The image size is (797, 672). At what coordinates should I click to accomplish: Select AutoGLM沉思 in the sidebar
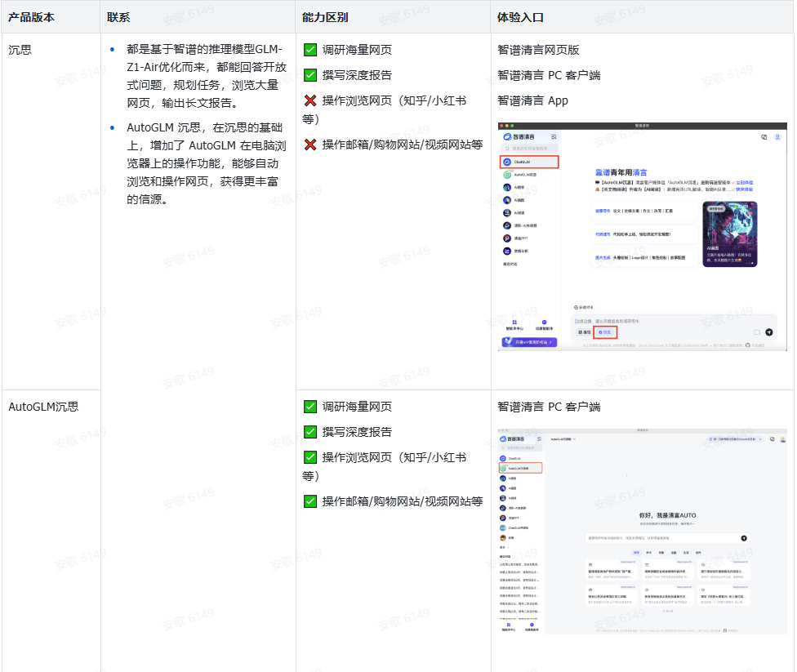tap(523, 468)
